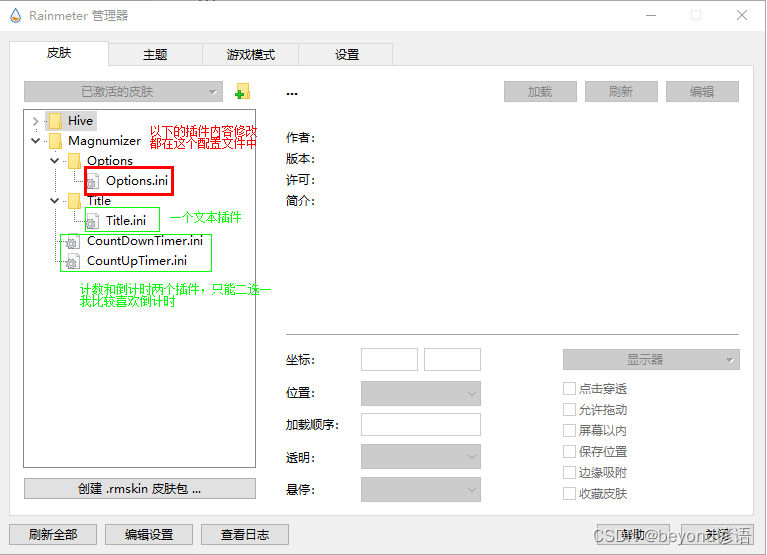
Task: Click the second 坐标 input box
Action: pos(452,360)
